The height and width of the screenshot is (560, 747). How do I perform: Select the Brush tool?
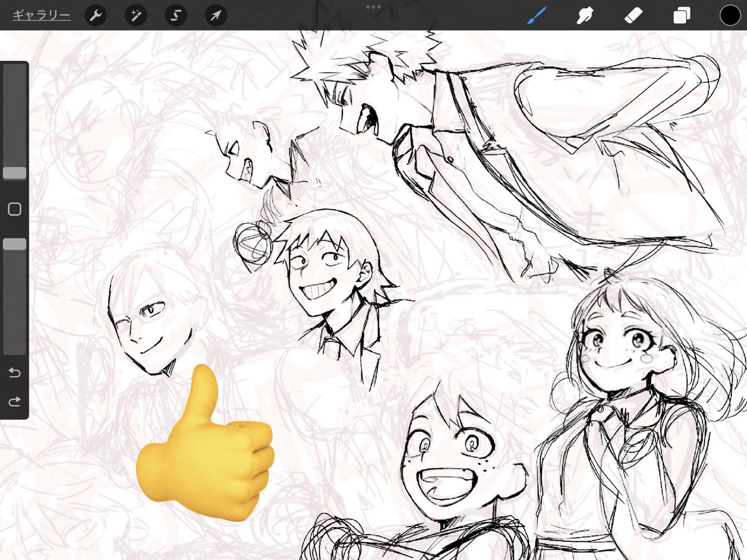[x=537, y=16]
